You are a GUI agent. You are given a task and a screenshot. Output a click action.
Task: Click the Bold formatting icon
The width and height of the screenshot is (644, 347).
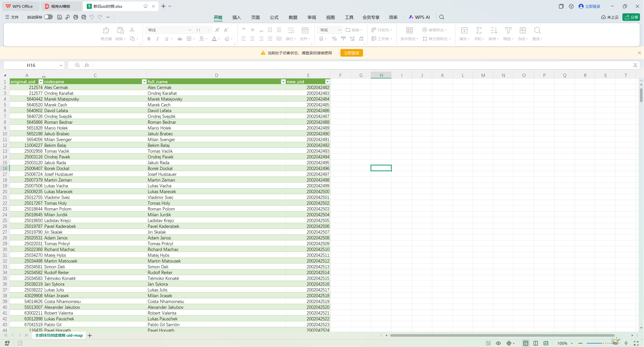click(149, 39)
